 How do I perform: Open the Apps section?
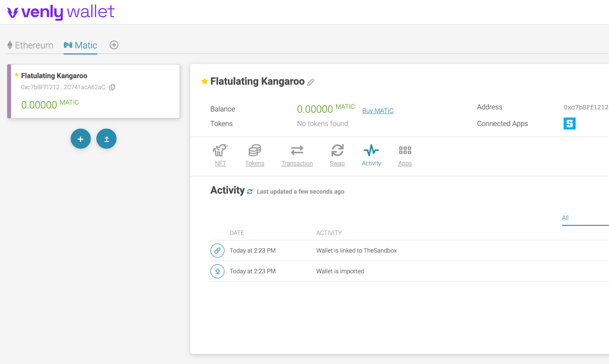tap(405, 155)
